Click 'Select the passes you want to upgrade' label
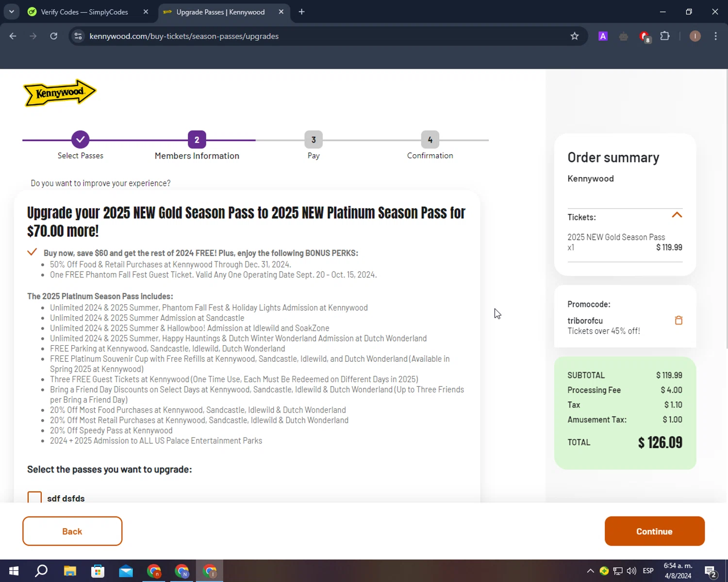Viewport: 728px width, 582px height. coord(109,469)
